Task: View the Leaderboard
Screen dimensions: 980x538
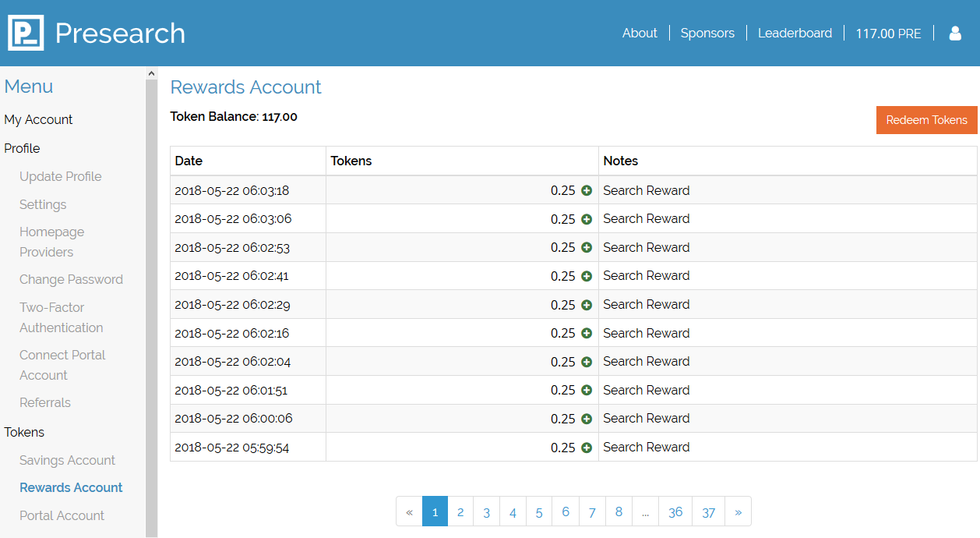Action: (x=795, y=34)
